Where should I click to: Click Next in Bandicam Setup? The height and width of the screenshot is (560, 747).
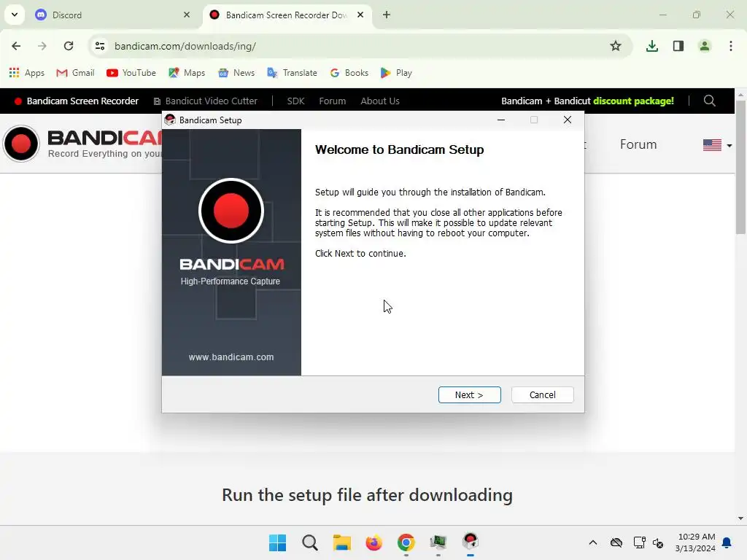[x=469, y=394]
